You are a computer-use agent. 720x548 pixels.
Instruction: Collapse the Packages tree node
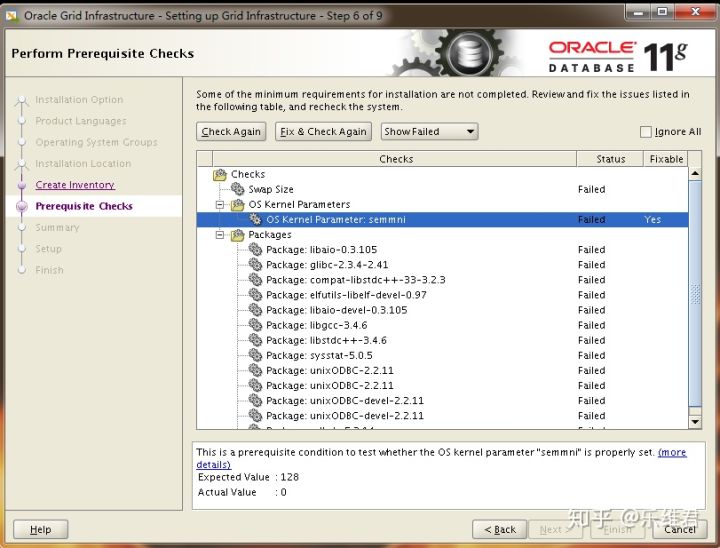tap(221, 235)
